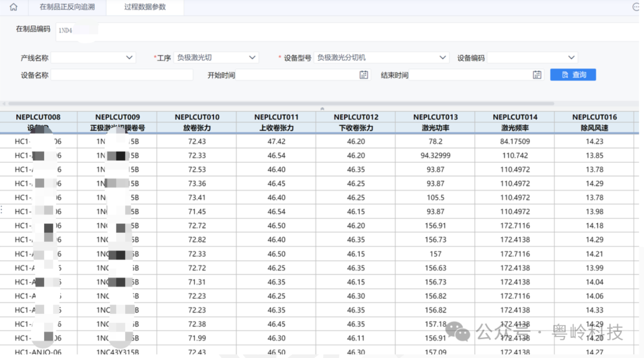
Task: Go to the home icon tab
Action: click(14, 7)
